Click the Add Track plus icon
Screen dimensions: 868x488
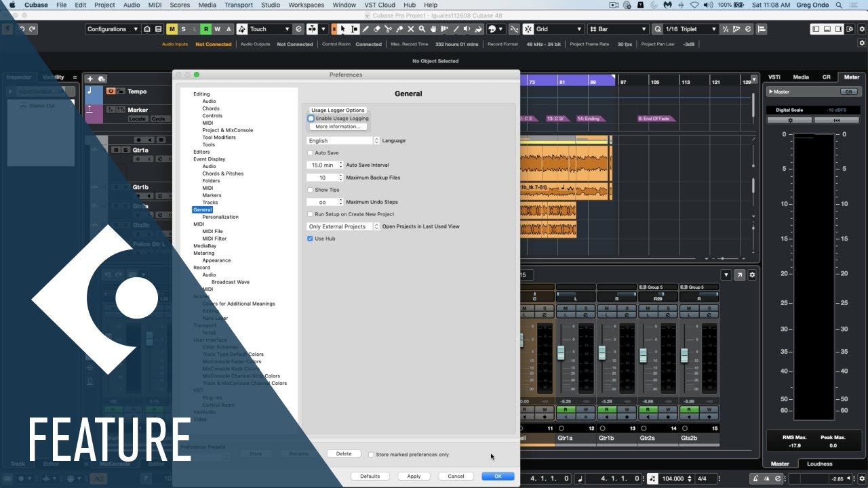[x=90, y=79]
